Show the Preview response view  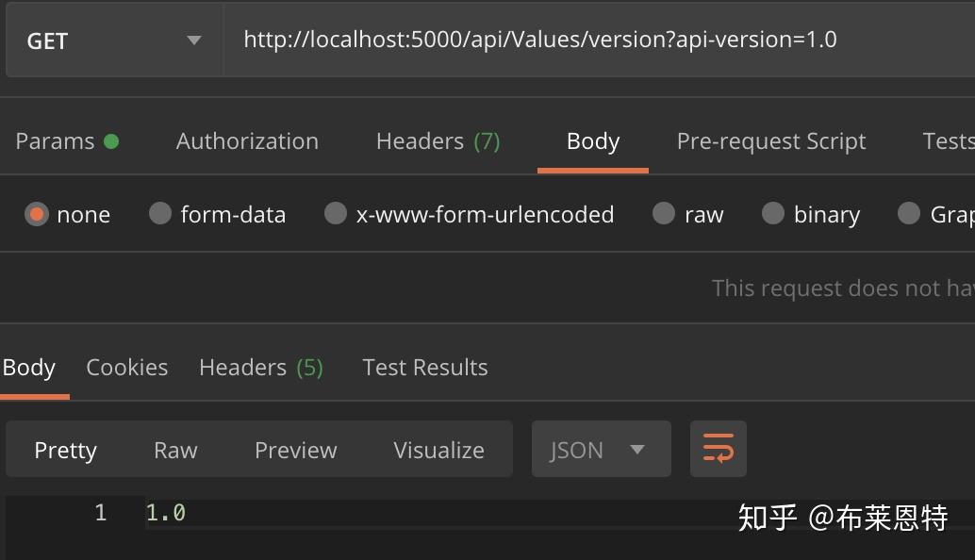tap(295, 451)
